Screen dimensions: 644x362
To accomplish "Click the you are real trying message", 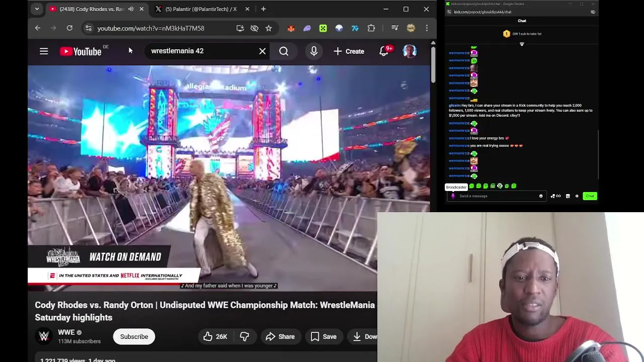I will [x=496, y=146].
